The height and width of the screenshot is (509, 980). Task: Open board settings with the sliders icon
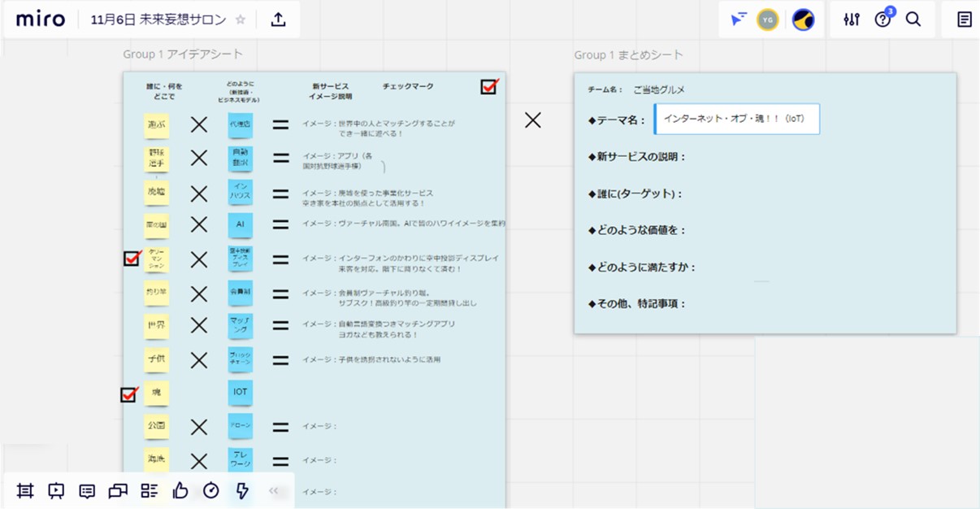850,19
